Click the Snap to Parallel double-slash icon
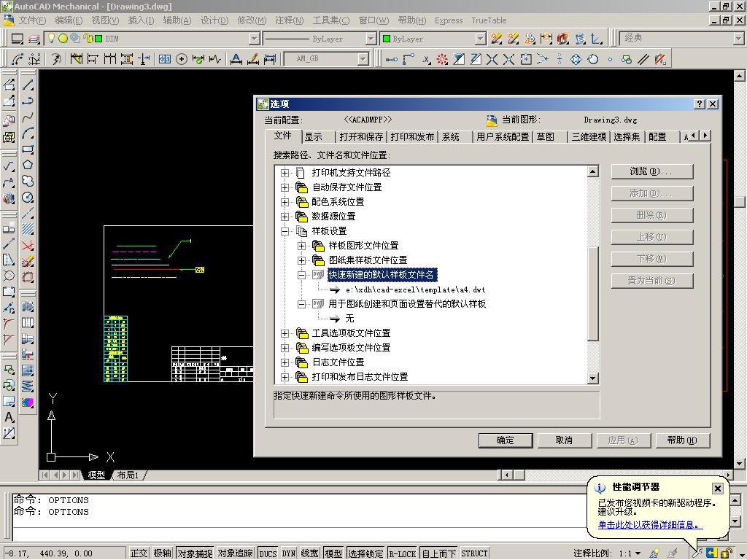 (643, 59)
